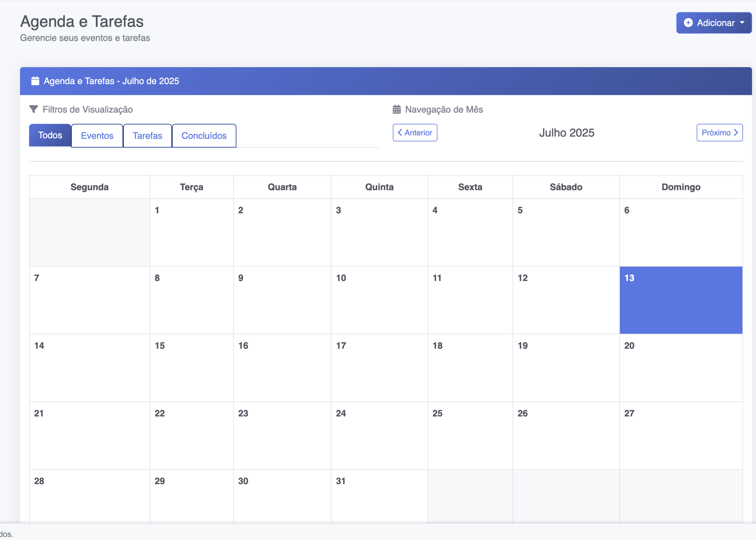Image resolution: width=756 pixels, height=540 pixels.
Task: Select highlighted day 13 in calendar
Action: coord(681,300)
